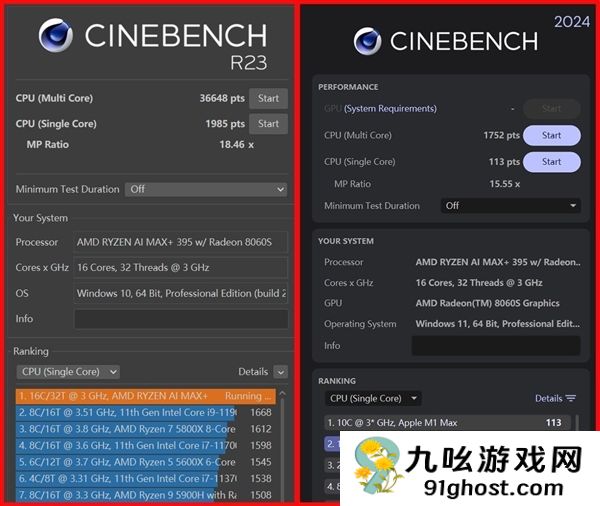Image resolution: width=600 pixels, height=506 pixels.
Task: Click the Cinebench 2024 logo icon
Action: tap(367, 41)
